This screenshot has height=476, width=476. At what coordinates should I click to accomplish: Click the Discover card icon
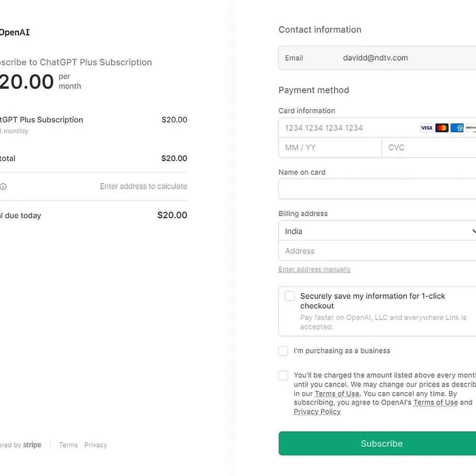(x=471, y=128)
